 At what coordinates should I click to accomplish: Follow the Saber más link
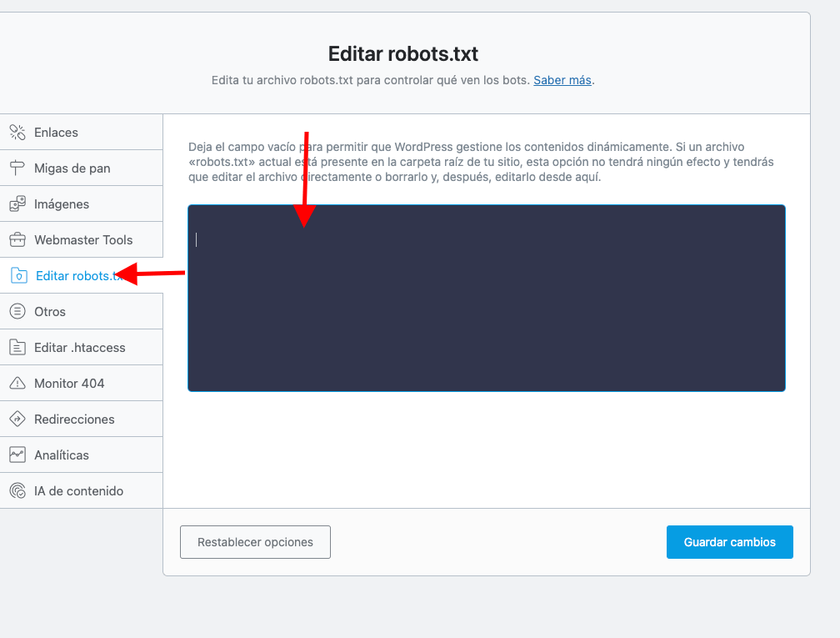tap(562, 80)
